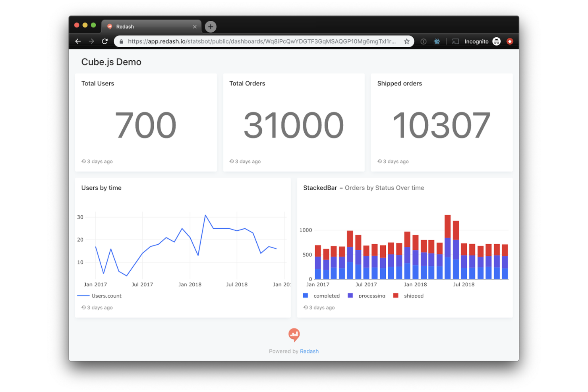588x392 pixels.
Task: Click the red update arrow icon
Action: [510, 41]
